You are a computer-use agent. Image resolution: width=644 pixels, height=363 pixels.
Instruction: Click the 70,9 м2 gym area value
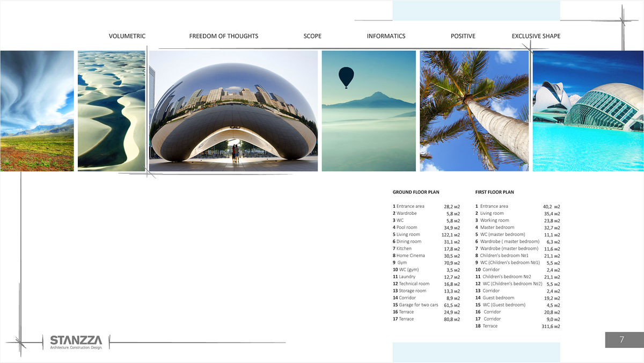coord(452,263)
